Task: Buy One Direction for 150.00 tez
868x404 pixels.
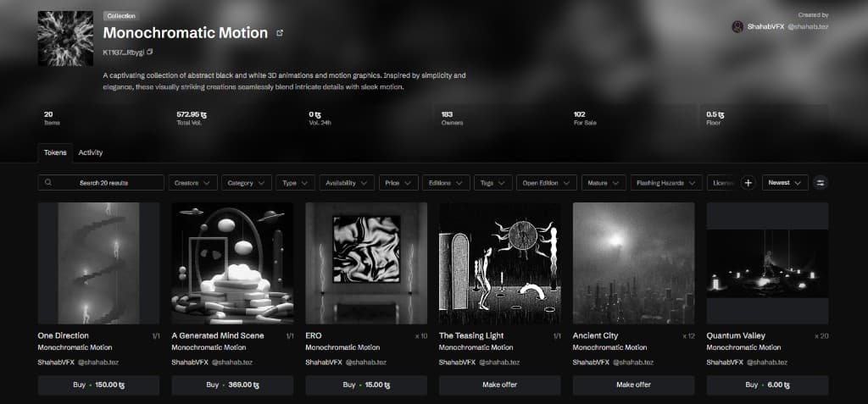Action: [98, 385]
